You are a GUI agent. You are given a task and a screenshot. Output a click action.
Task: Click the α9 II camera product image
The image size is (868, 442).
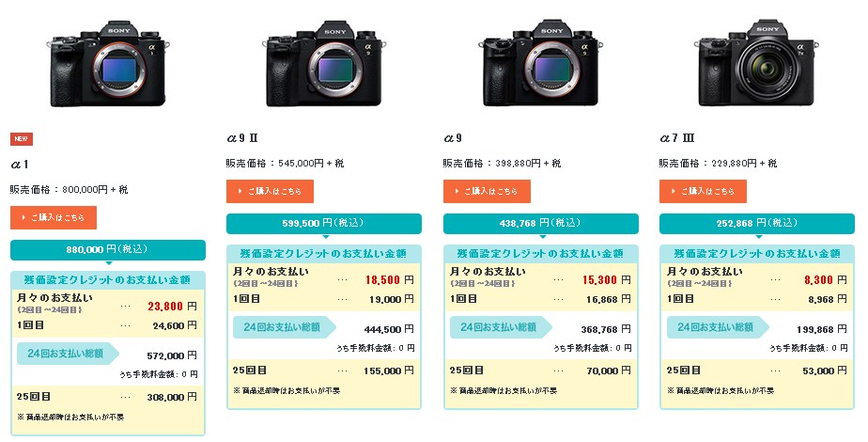pyautogui.click(x=324, y=65)
